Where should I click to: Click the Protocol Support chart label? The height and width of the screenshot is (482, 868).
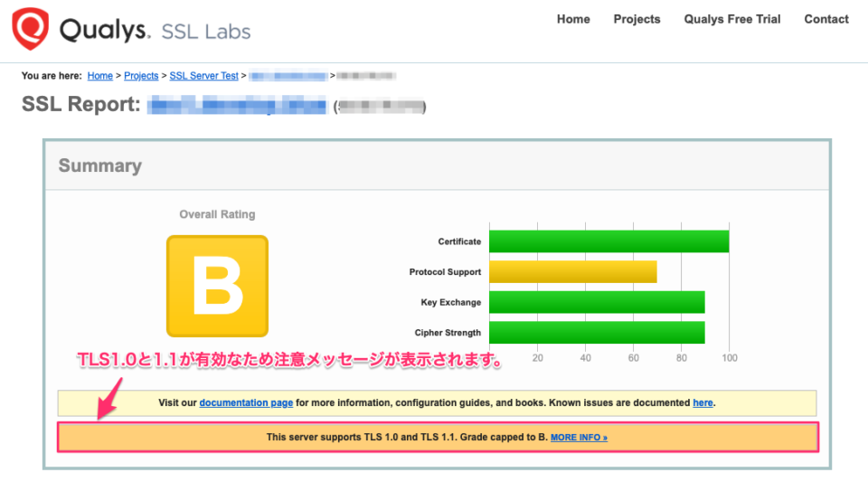click(x=445, y=272)
